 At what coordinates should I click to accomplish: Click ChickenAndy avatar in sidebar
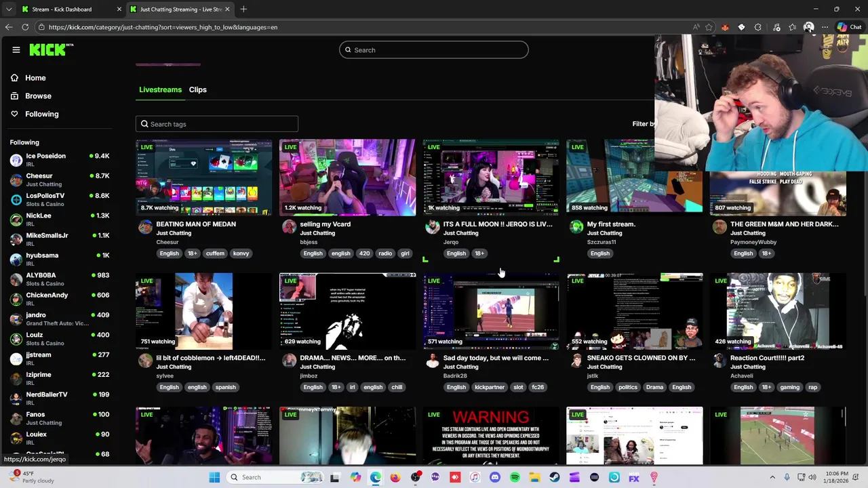pyautogui.click(x=16, y=299)
